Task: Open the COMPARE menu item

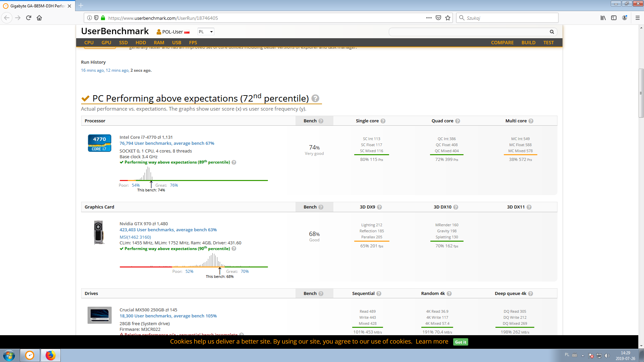Action: [x=502, y=43]
